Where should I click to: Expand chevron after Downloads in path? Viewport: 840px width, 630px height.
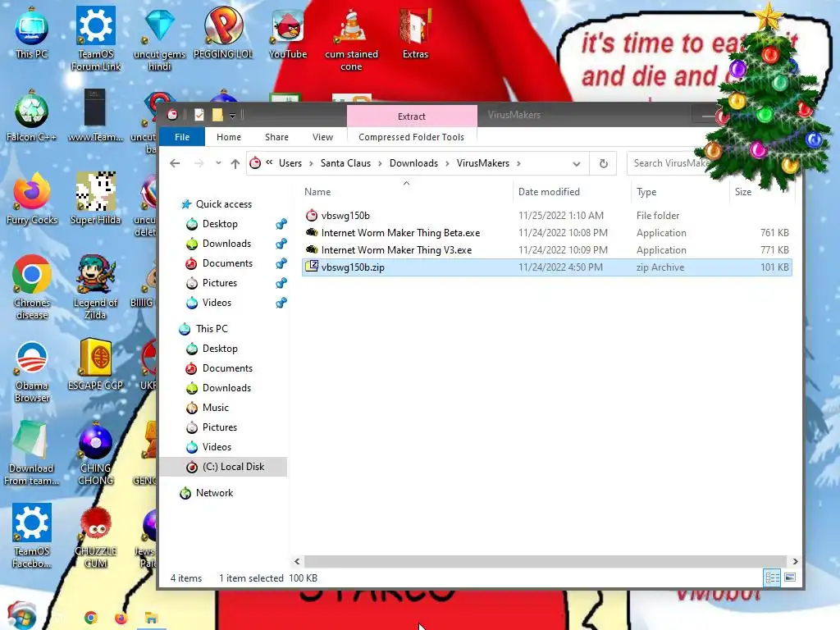(447, 163)
